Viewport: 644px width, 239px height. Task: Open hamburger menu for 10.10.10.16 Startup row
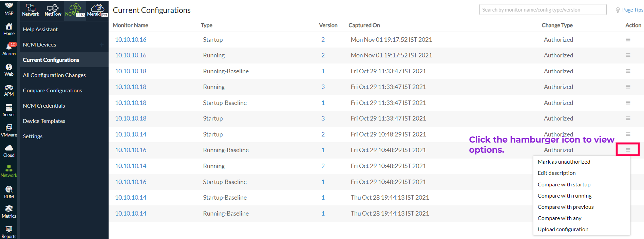coord(628,39)
